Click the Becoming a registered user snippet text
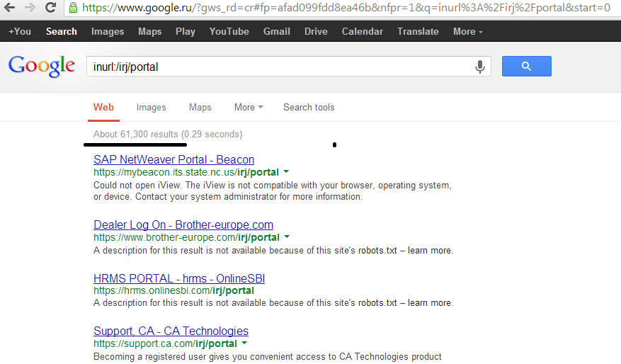Image resolution: width=621 pixels, height=364 pixels. [x=268, y=356]
